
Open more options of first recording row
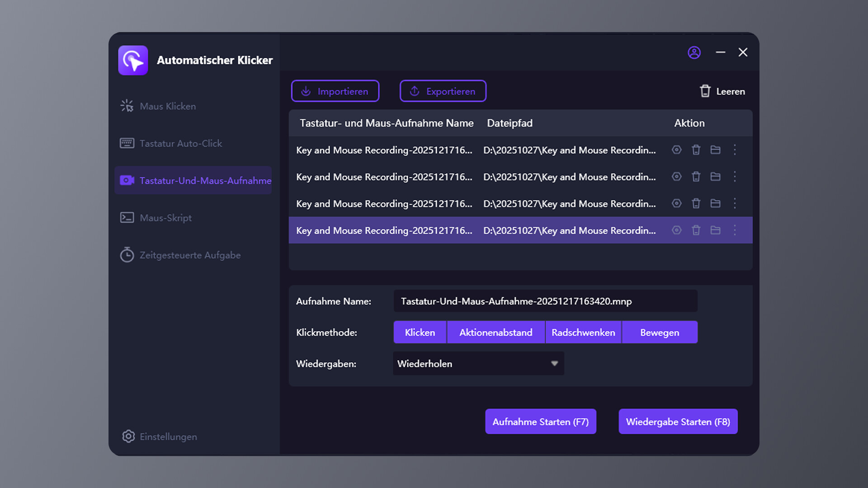735,150
